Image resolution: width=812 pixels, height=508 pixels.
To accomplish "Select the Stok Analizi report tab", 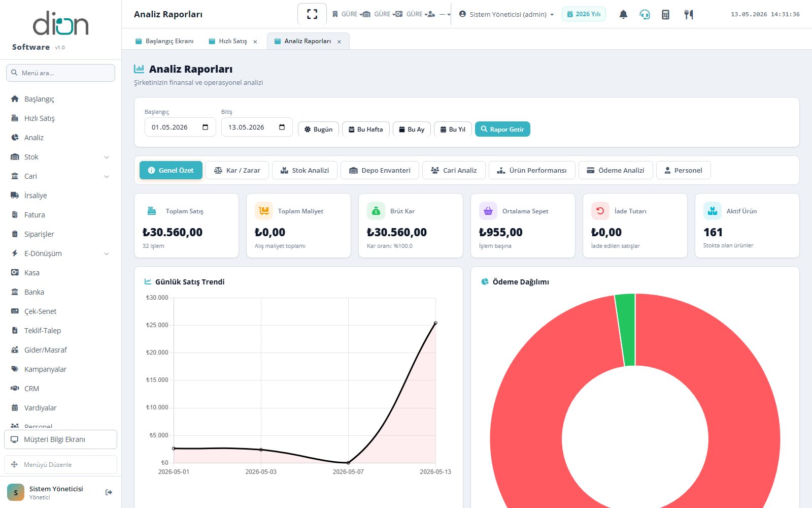I will pyautogui.click(x=304, y=170).
